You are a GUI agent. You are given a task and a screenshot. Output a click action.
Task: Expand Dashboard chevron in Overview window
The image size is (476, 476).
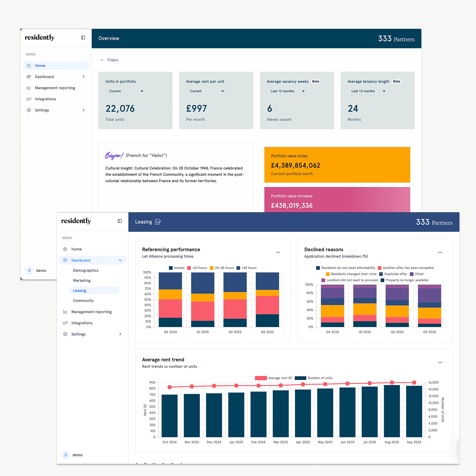[84, 77]
